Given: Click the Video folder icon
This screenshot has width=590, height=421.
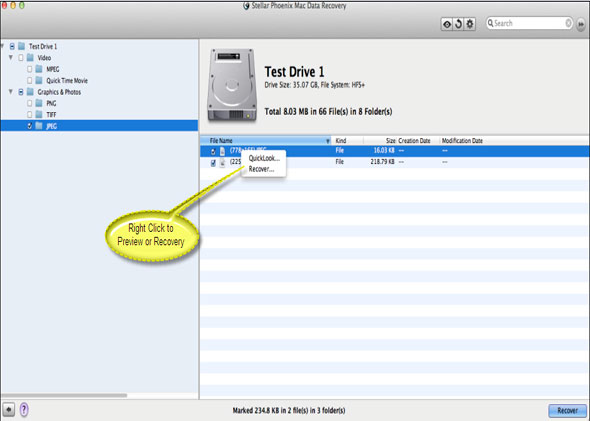Looking at the screenshot, I should [30, 58].
